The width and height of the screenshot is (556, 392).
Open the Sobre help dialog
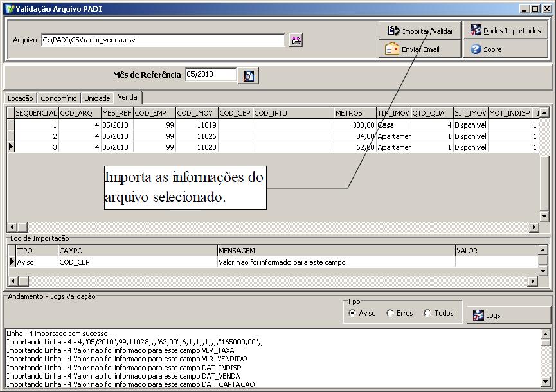coord(505,49)
